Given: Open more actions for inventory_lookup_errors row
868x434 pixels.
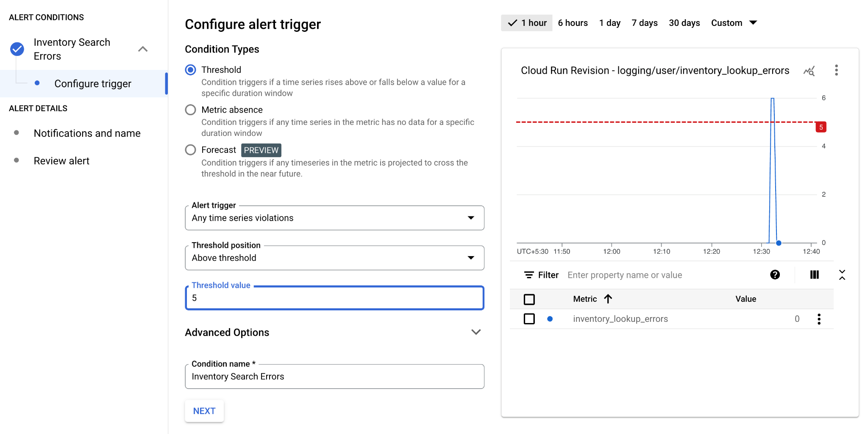Looking at the screenshot, I should (x=819, y=319).
